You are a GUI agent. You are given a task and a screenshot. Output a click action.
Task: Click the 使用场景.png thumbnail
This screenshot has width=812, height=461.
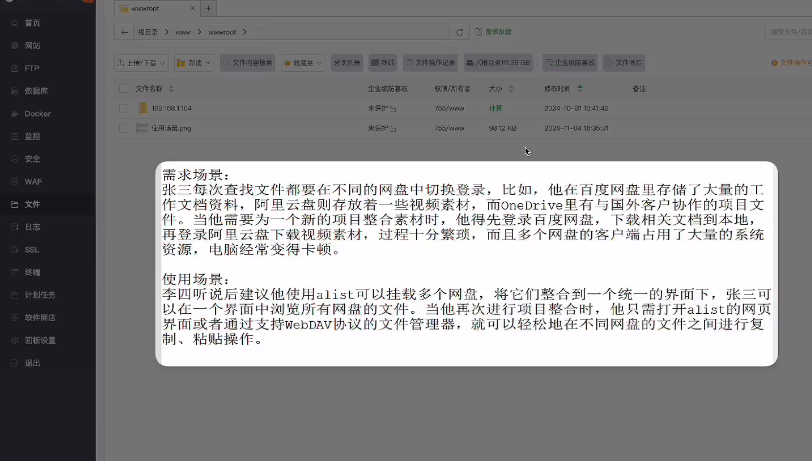142,128
